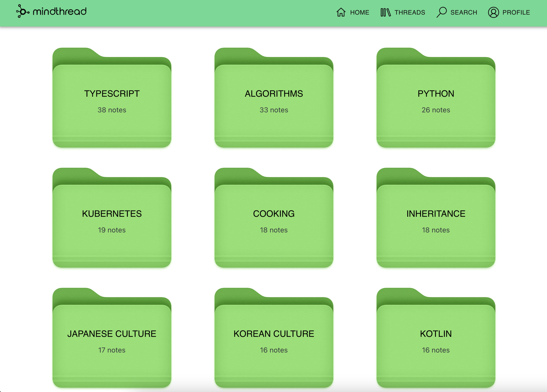Image resolution: width=547 pixels, height=392 pixels.
Task: Open the Cooking folder
Action: [x=274, y=221]
